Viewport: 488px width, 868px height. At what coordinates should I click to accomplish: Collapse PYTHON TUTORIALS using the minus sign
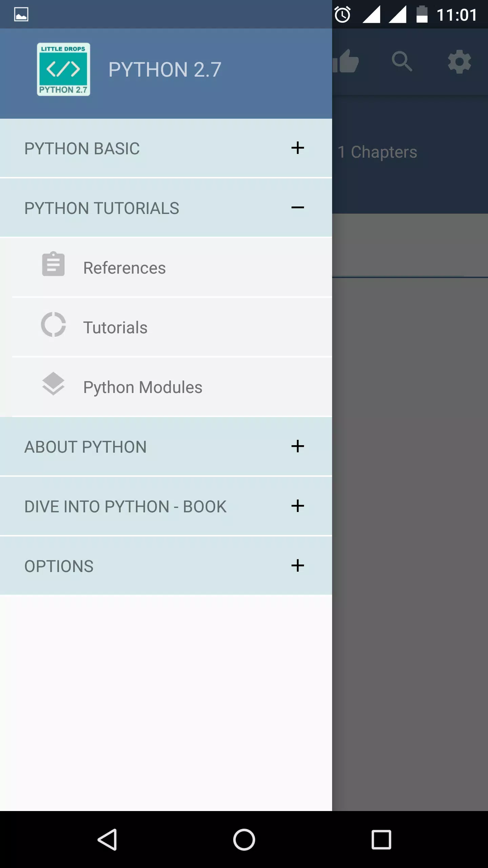[x=298, y=208]
